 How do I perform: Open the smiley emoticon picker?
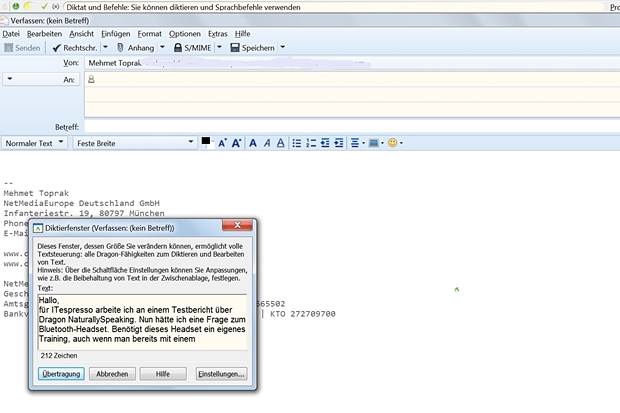[x=392, y=143]
